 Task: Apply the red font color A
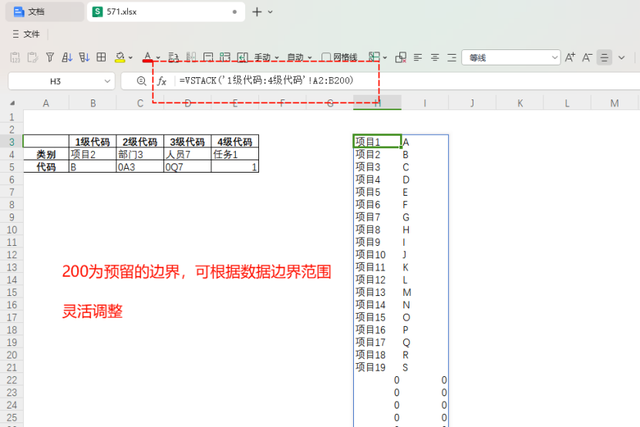point(147,57)
